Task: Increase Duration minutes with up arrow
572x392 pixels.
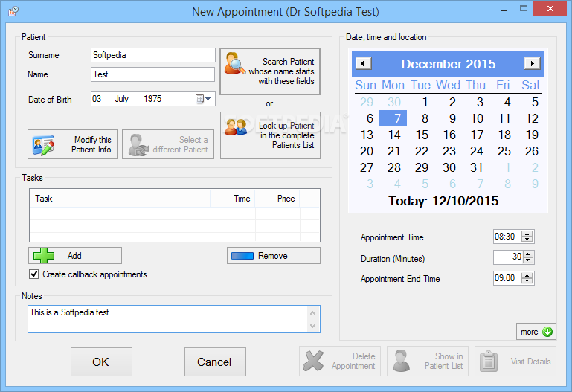Action: (528, 254)
